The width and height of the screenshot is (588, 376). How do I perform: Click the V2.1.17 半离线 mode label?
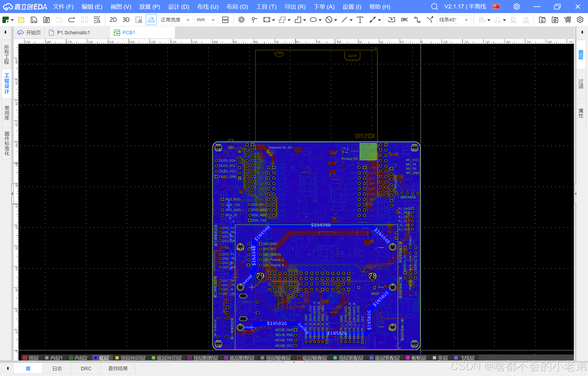465,7
